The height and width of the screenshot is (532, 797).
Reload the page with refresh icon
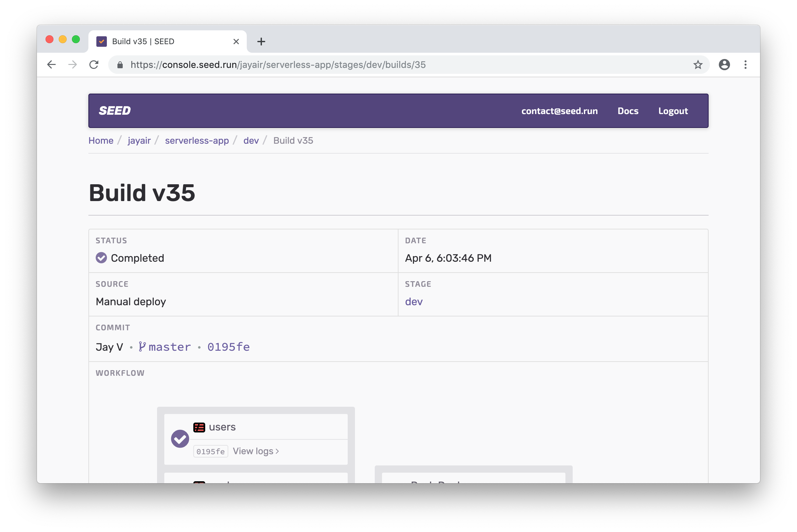(94, 65)
